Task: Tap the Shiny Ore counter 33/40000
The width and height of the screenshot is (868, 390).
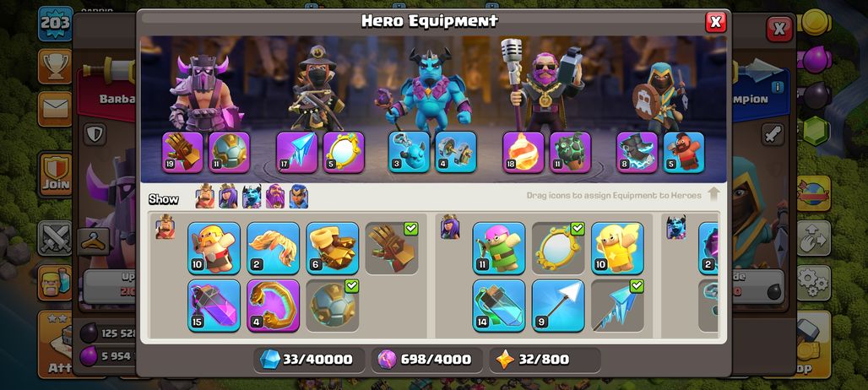Action: point(310,360)
